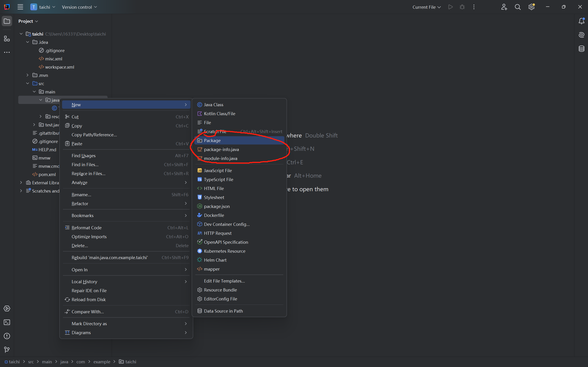
Task: Click the Search Everywhere magnifier icon
Action: point(517,7)
